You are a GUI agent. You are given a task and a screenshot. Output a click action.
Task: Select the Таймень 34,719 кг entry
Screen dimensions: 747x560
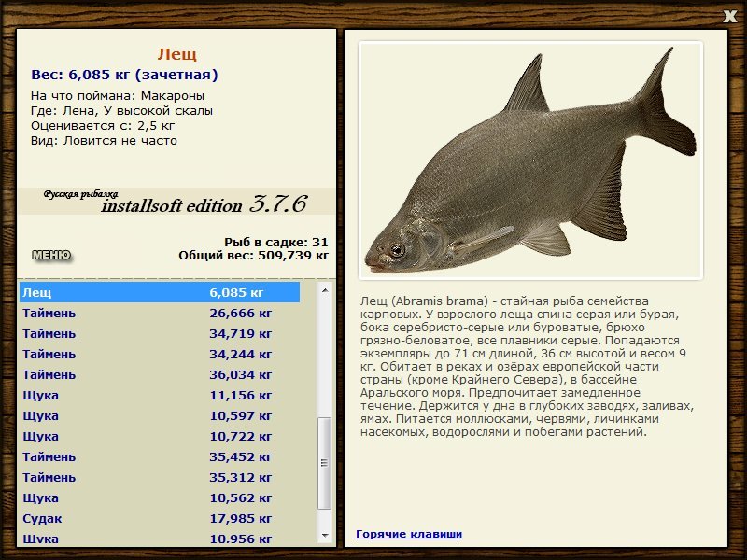click(160, 333)
